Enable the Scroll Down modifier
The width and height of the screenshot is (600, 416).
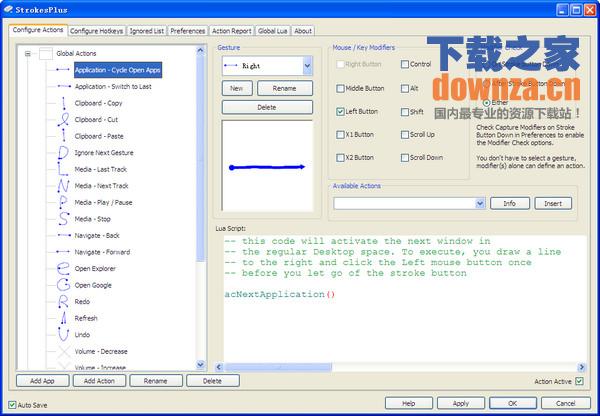point(405,158)
